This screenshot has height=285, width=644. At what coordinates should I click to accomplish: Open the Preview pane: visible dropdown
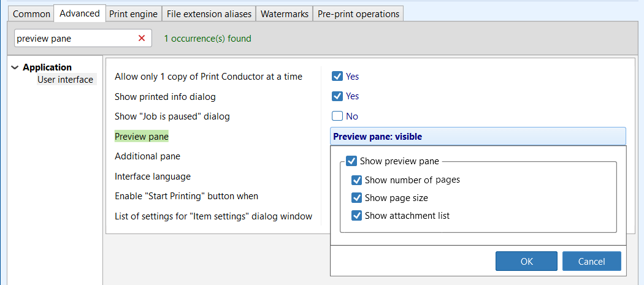click(478, 137)
